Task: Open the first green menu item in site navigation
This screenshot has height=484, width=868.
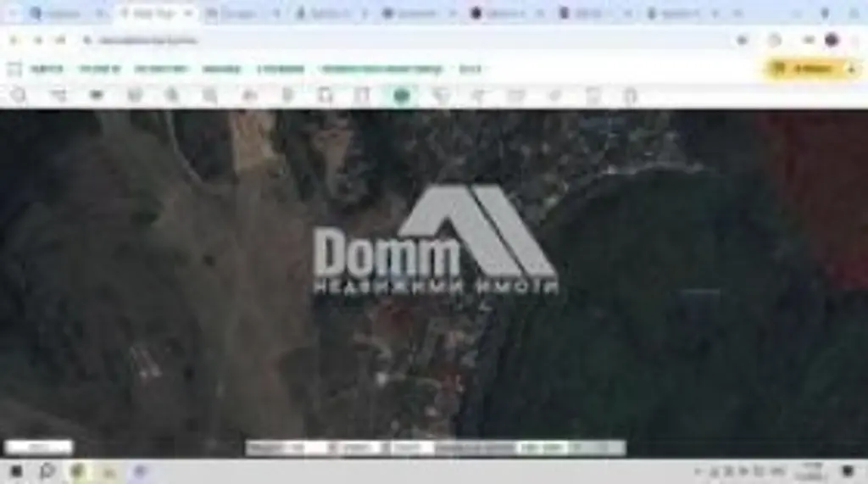Action: pyautogui.click(x=47, y=70)
